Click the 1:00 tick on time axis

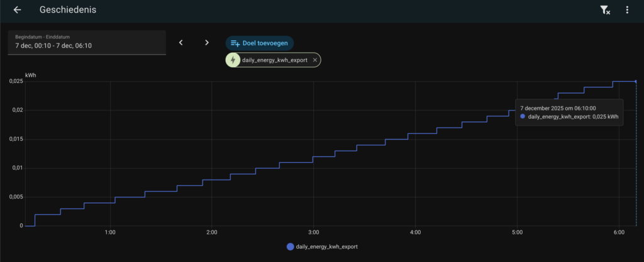110,233
